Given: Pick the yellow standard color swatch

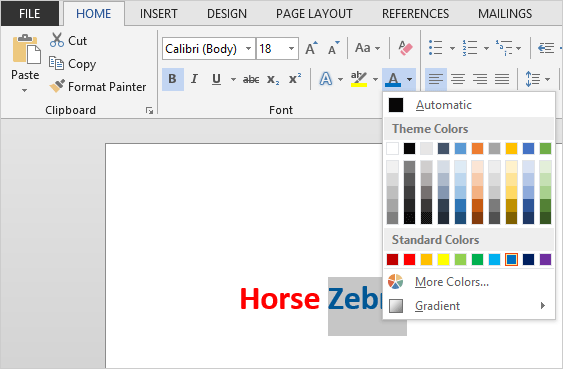Looking at the screenshot, I should [x=443, y=259].
